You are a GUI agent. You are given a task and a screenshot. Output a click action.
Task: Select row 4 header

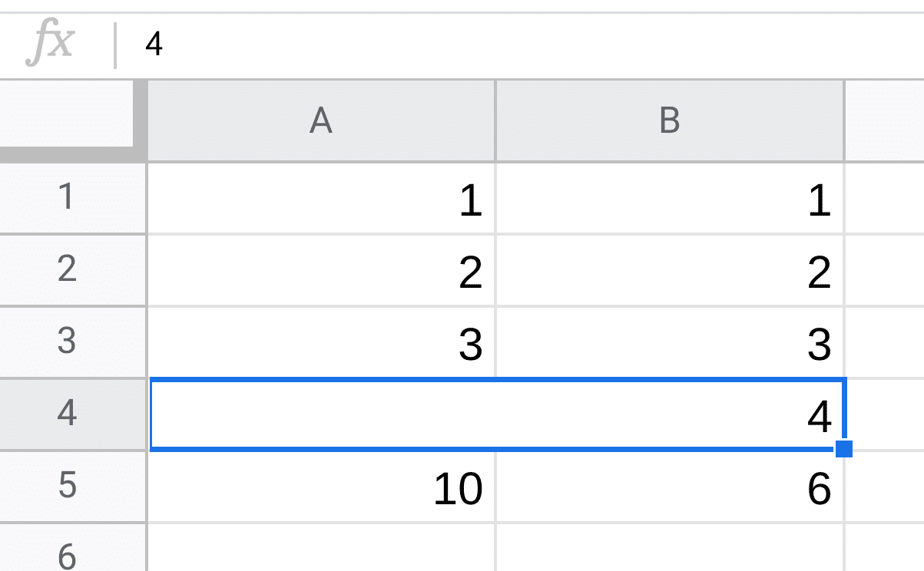pos(68,413)
